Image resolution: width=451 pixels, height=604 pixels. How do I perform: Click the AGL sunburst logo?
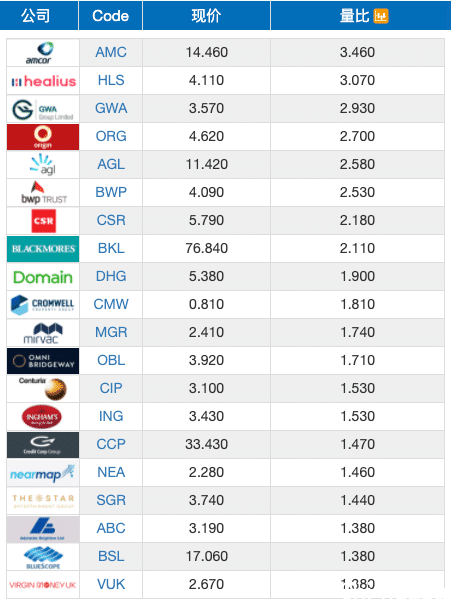43,165
